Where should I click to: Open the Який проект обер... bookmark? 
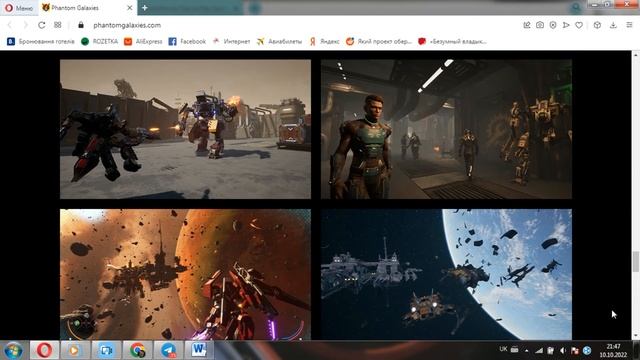coord(379,42)
